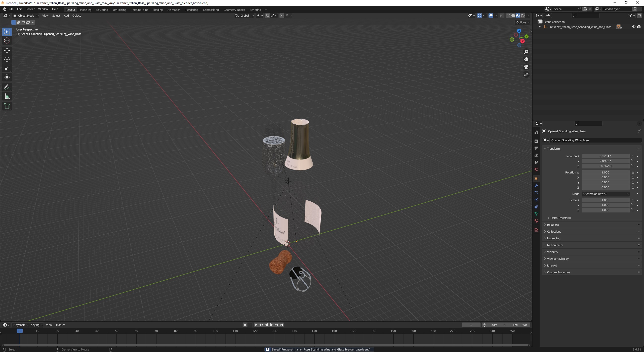Open the World properties tab

click(536, 169)
